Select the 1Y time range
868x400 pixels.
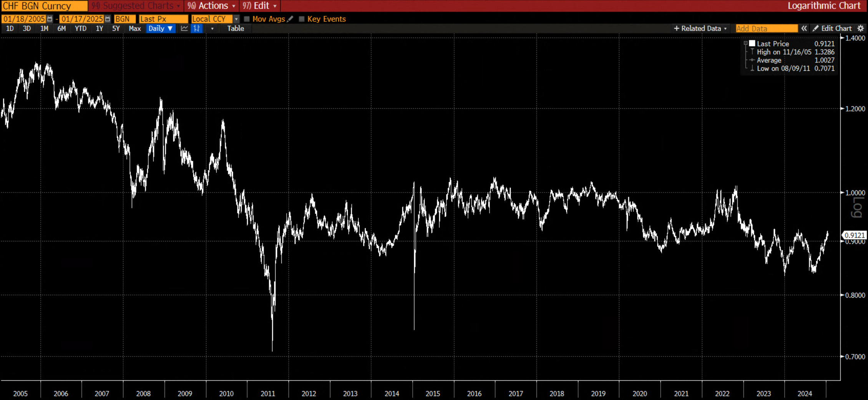pyautogui.click(x=99, y=28)
